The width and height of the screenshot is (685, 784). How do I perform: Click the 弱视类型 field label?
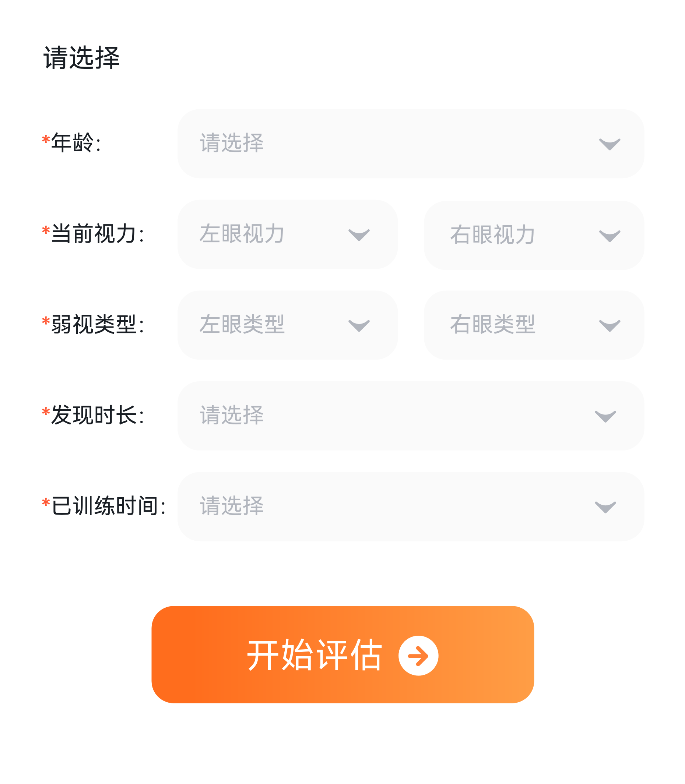tap(94, 325)
